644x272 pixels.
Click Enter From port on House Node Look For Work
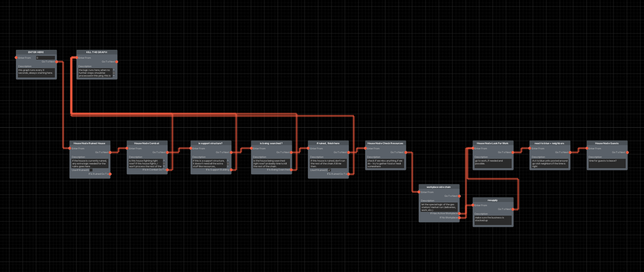[x=473, y=148]
